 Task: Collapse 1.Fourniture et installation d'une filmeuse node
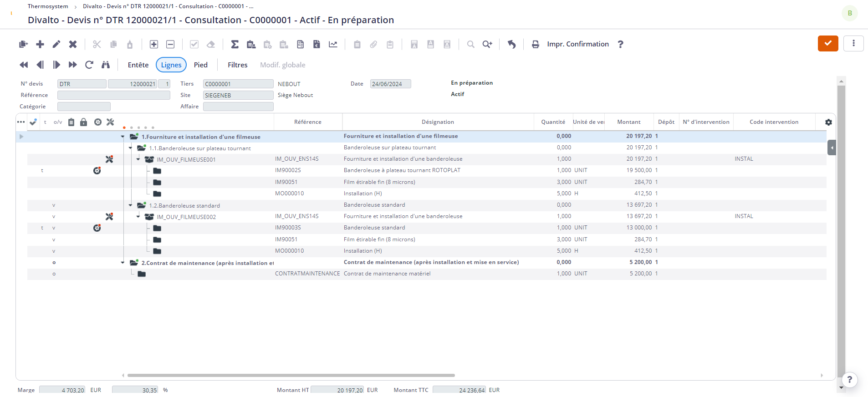[x=123, y=137]
